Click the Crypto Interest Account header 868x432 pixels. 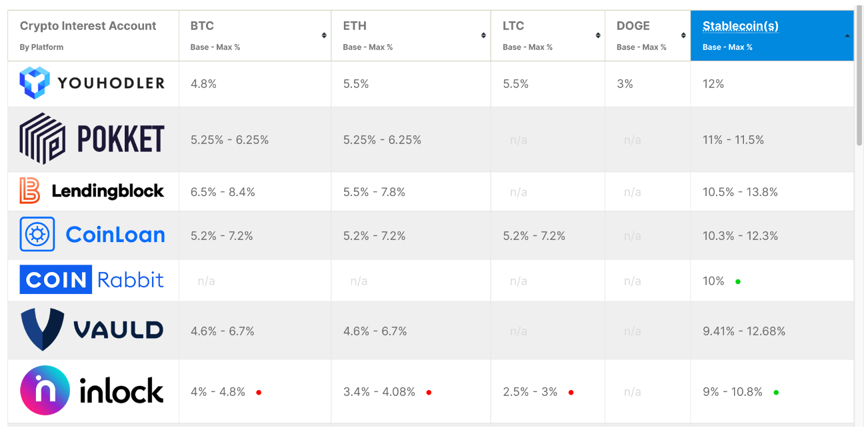pos(88,27)
